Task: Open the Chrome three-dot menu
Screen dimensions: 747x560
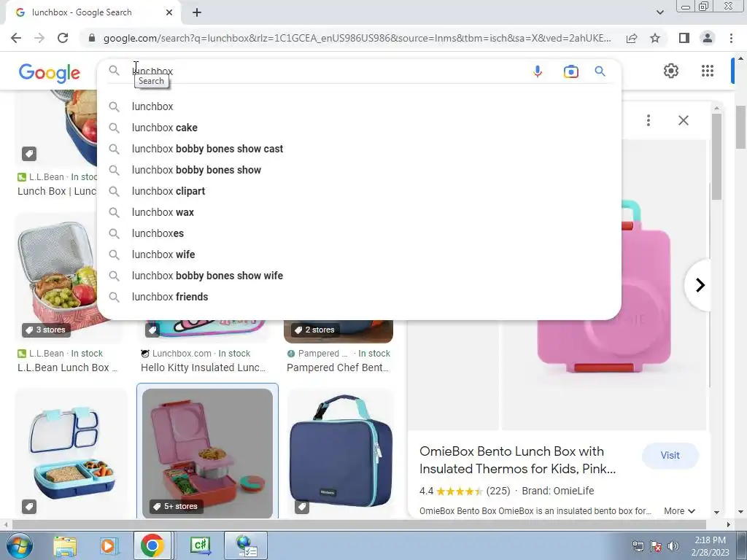Action: 731,38
